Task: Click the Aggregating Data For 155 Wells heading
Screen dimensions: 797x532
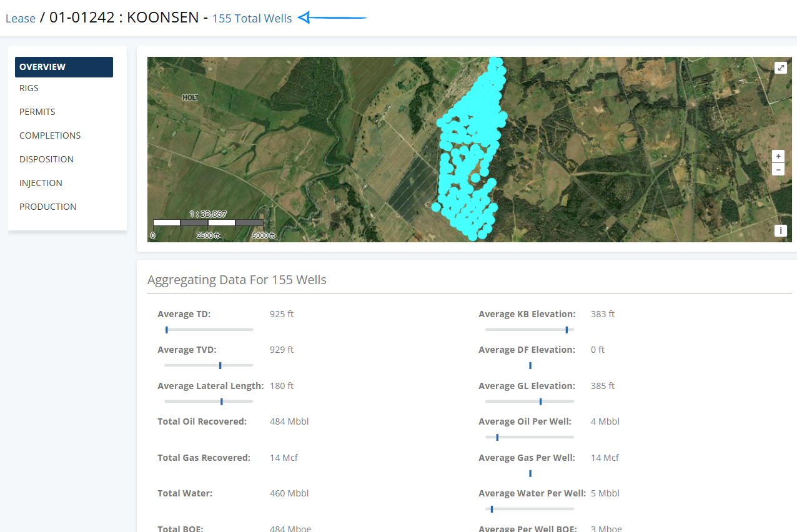Action: pos(237,280)
